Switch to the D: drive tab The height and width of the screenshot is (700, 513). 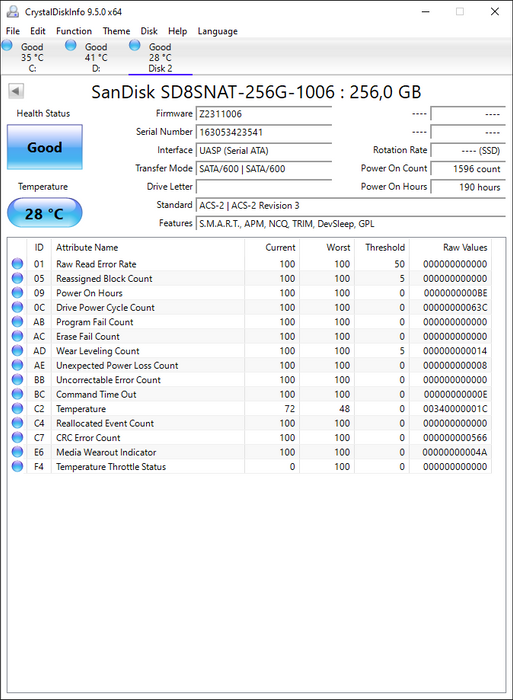coord(96,57)
